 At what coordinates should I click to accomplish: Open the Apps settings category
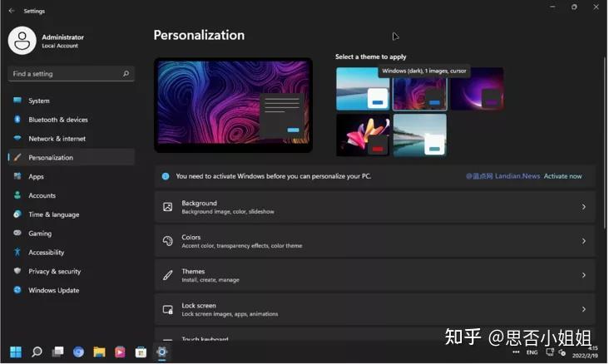pos(71,176)
